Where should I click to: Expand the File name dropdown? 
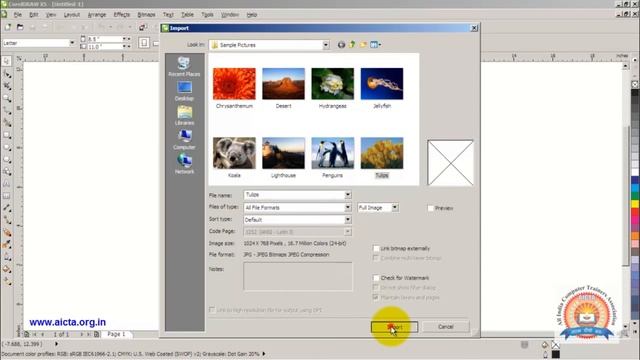click(348, 195)
